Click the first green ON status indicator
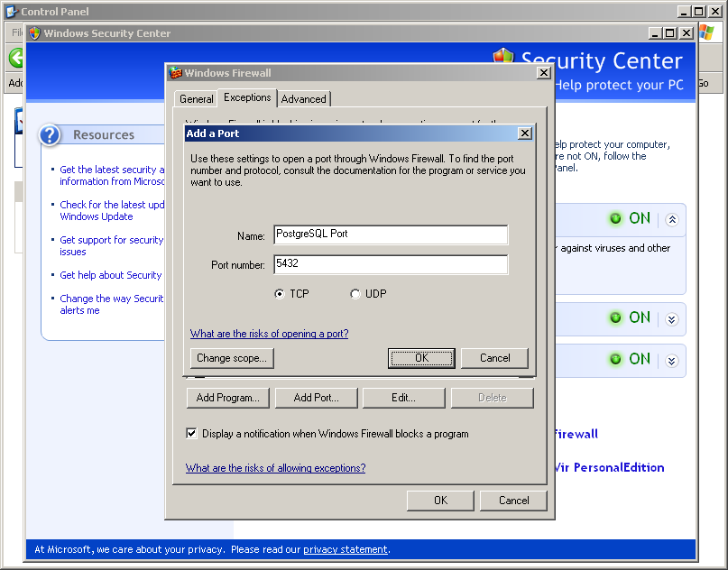 (x=615, y=218)
